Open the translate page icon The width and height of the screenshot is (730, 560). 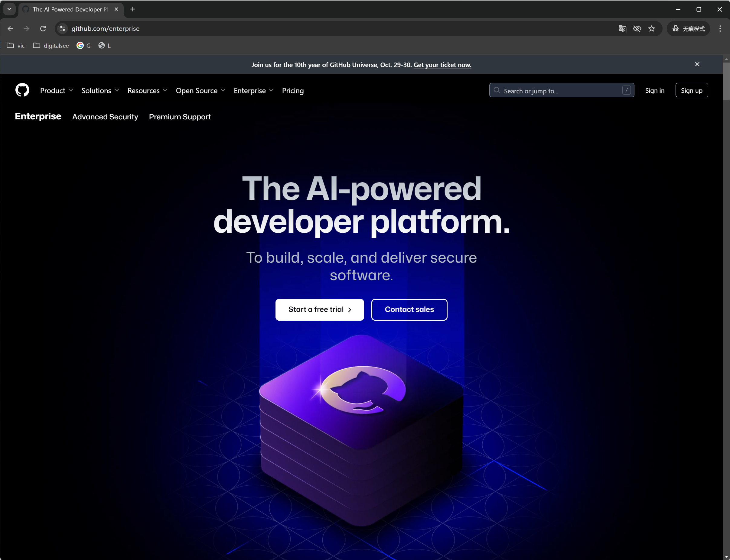pyautogui.click(x=622, y=29)
